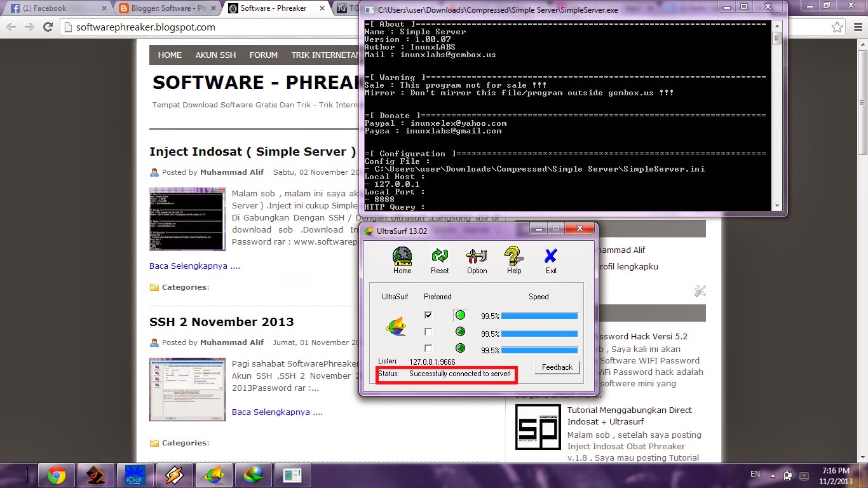
Task: Open Google Chrome from the taskbar
Action: [56, 475]
